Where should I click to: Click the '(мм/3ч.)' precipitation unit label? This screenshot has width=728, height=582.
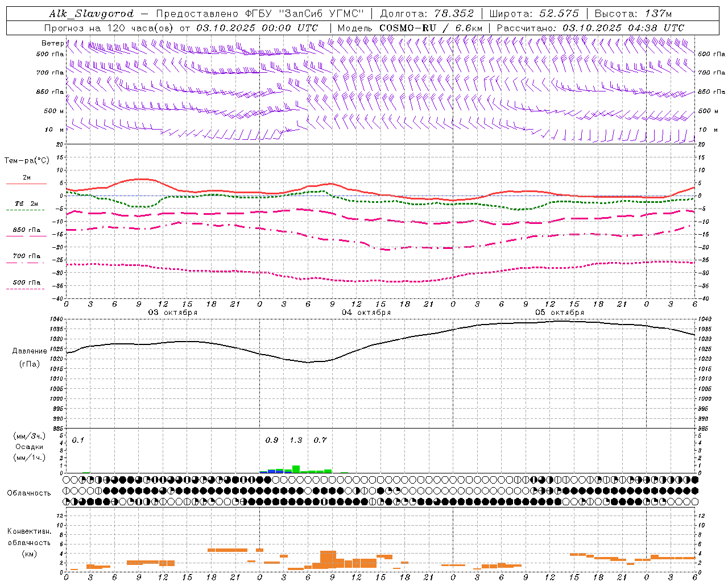tap(30, 436)
